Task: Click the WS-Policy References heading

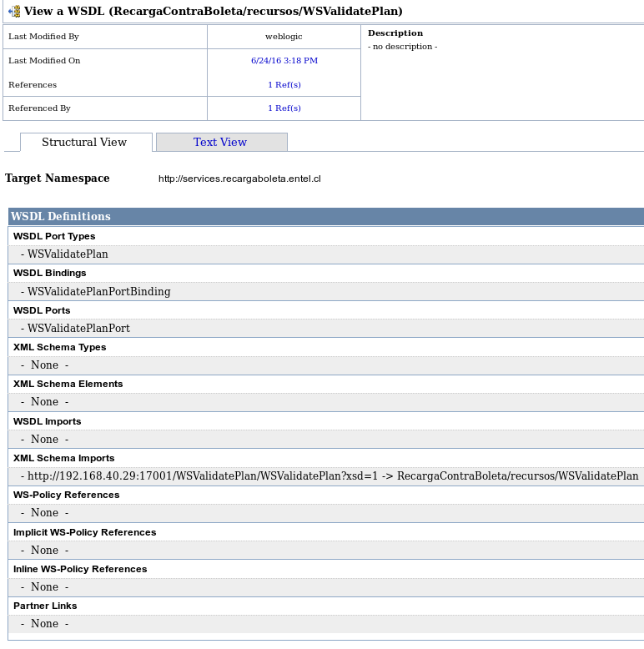Action: (x=66, y=495)
